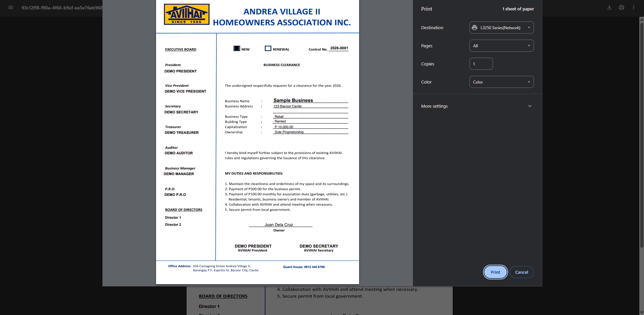The image size is (644, 315).
Task: Open the Color mode dropdown
Action: (501, 82)
